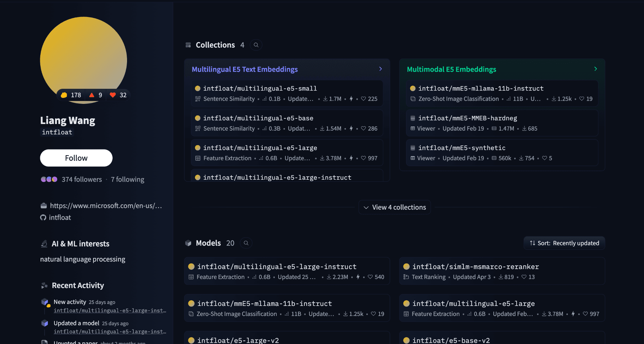This screenshot has height=344, width=644.
Task: Click the yellow badge showing 178
Action: (71, 95)
